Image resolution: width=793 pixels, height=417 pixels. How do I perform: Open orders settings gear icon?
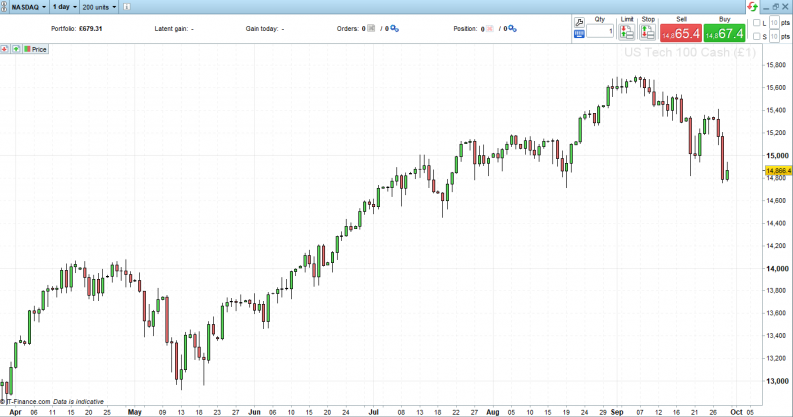pyautogui.click(x=394, y=29)
